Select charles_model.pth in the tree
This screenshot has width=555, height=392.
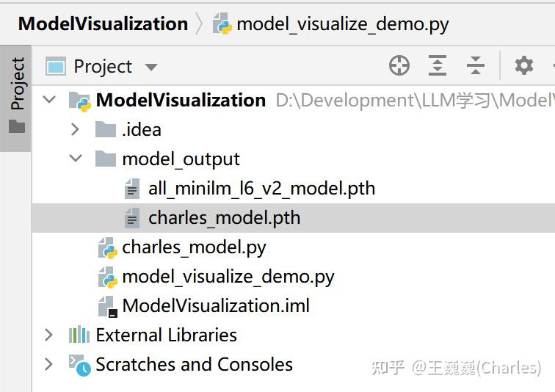pos(224,218)
